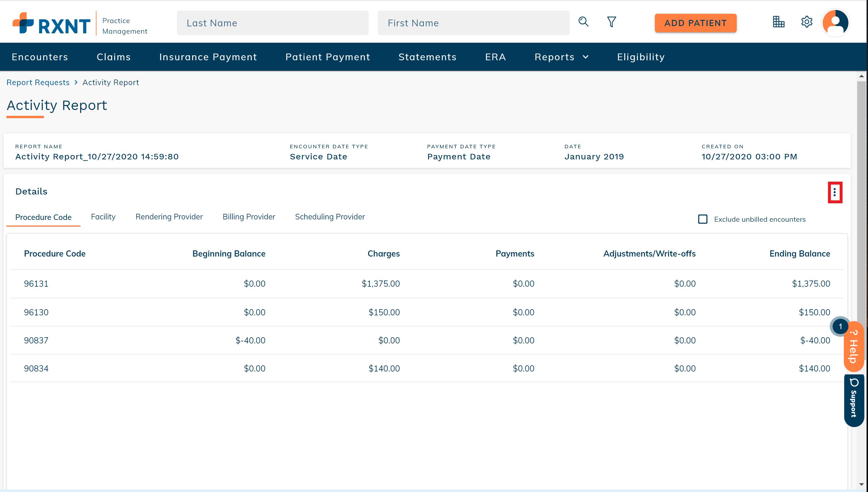The image size is (868, 492).
Task: Enable Exclude unbilled encounters checkbox
Action: [x=703, y=219]
